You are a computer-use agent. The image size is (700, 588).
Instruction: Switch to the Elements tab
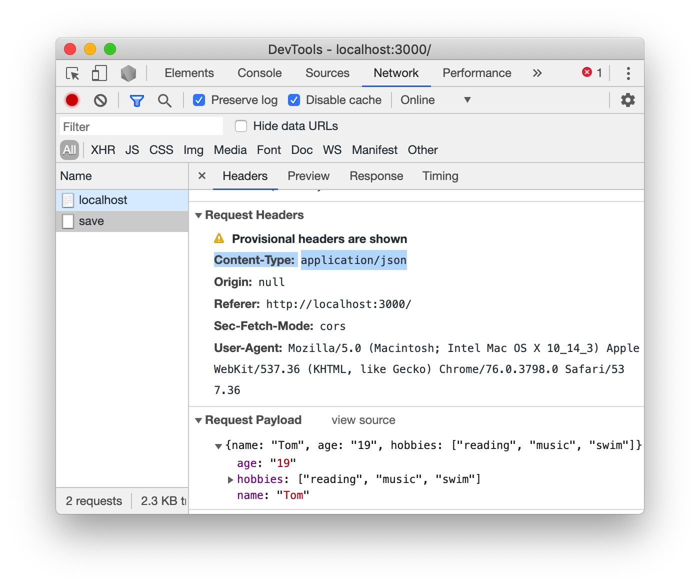tap(189, 73)
